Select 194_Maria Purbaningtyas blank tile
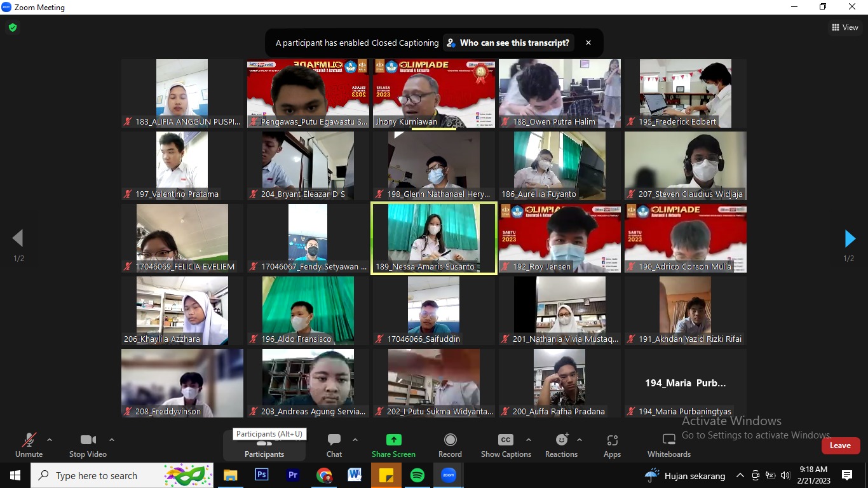 686,383
